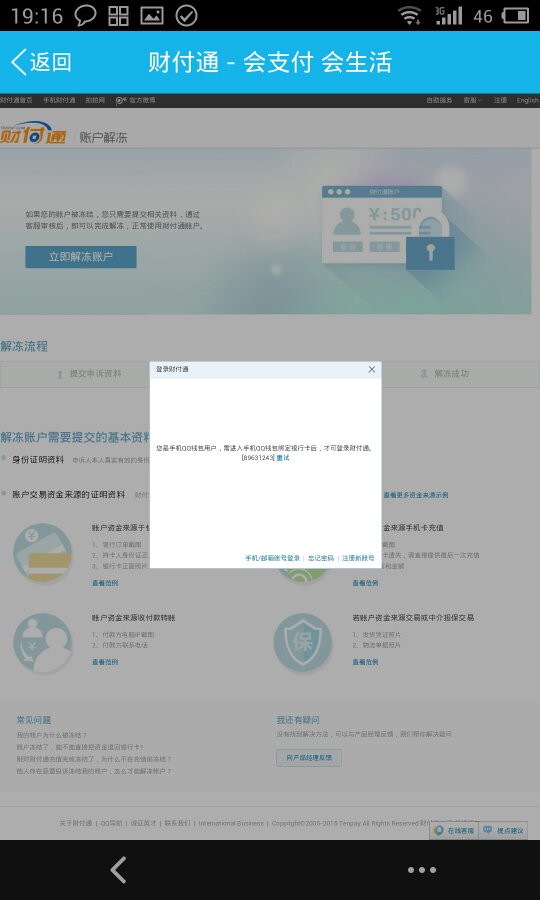Click the 我还有疑问 heading

[x=298, y=720]
